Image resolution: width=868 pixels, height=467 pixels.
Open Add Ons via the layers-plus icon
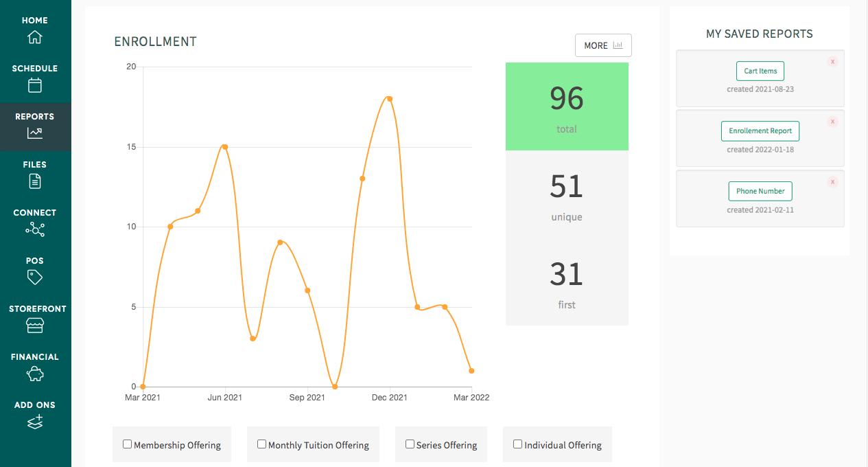pyautogui.click(x=35, y=422)
